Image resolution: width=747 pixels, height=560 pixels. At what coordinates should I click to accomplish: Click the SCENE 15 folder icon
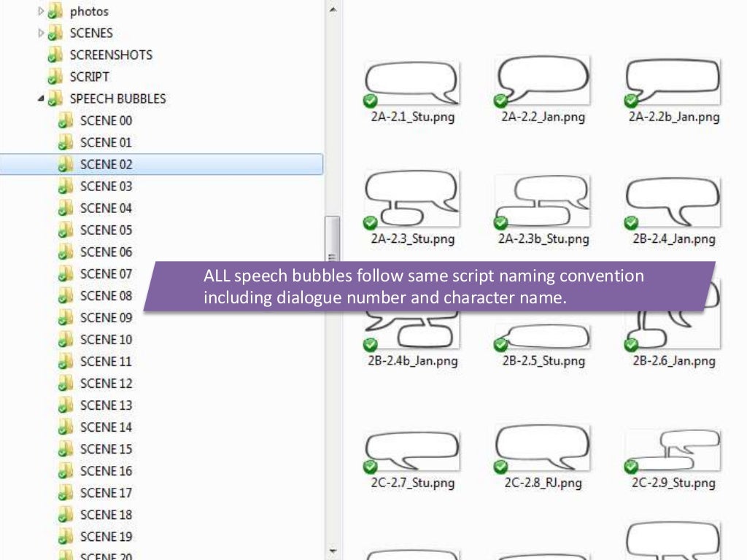pos(66,449)
